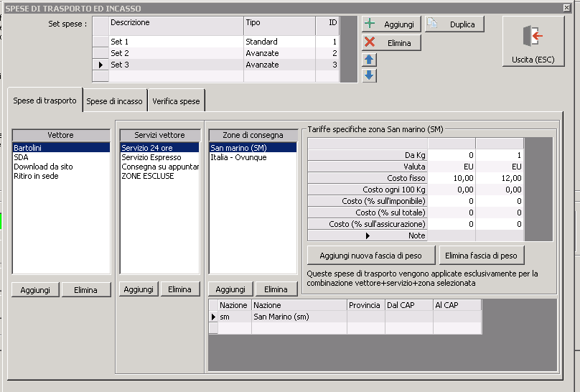Image resolution: width=580 pixels, height=392 pixels.
Task: Click ID column header in set grid
Action: click(x=327, y=26)
